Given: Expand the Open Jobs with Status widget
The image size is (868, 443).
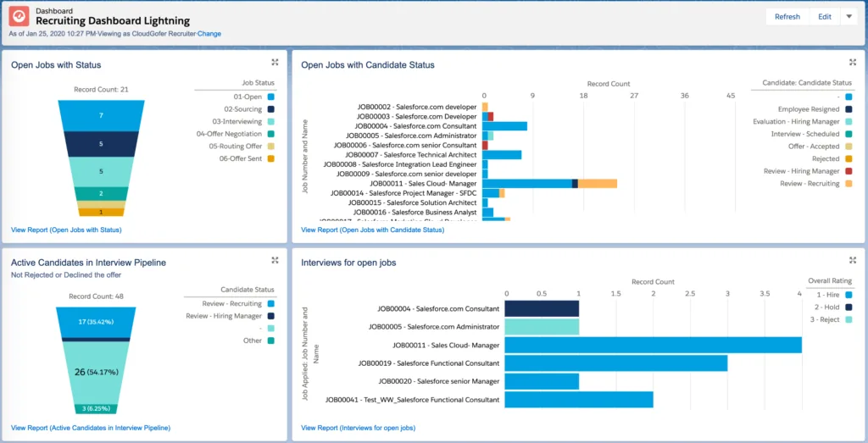Looking at the screenshot, I should 275,62.
